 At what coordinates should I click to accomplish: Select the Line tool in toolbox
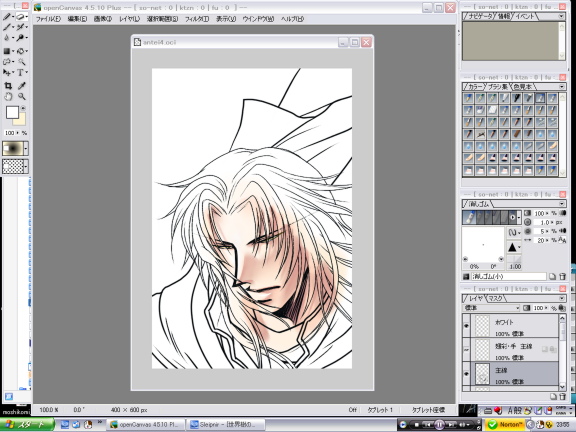[x=7, y=27]
